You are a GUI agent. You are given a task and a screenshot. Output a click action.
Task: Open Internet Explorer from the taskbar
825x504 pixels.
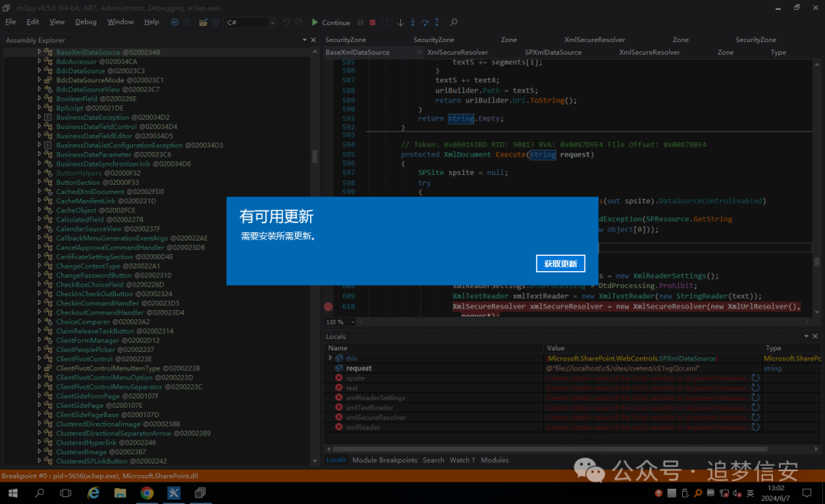[94, 493]
